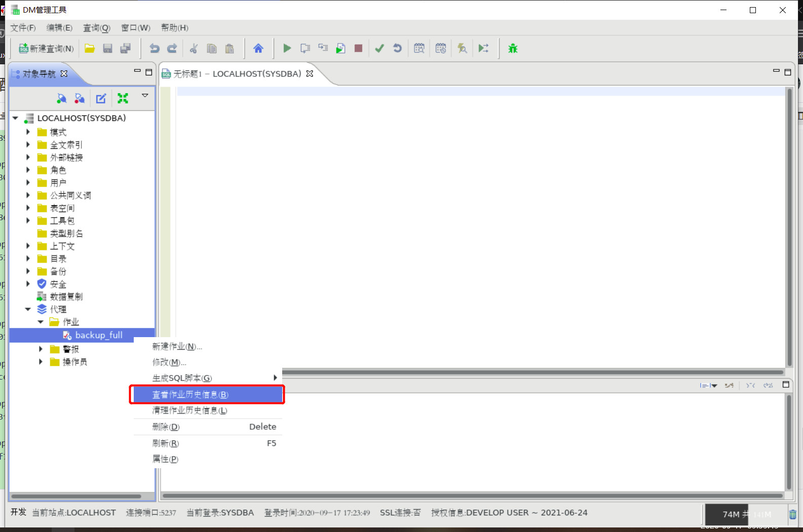Click the green Run query play icon

287,49
